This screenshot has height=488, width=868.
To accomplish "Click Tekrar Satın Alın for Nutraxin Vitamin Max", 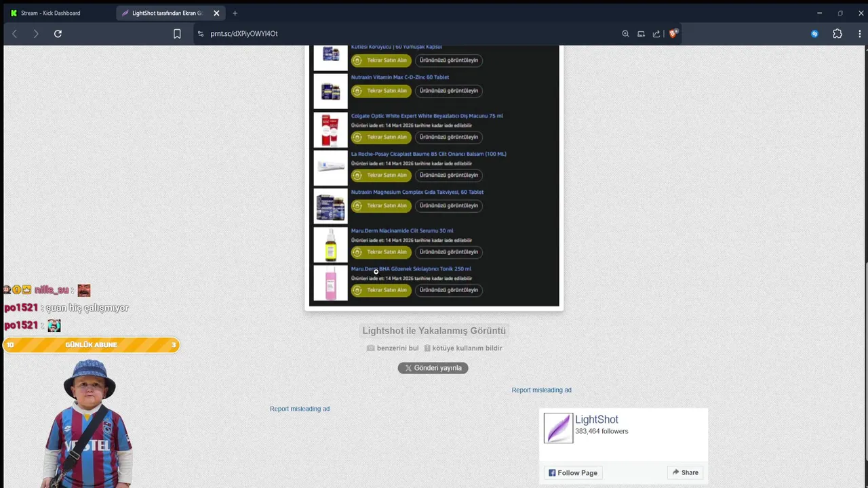I will [381, 91].
